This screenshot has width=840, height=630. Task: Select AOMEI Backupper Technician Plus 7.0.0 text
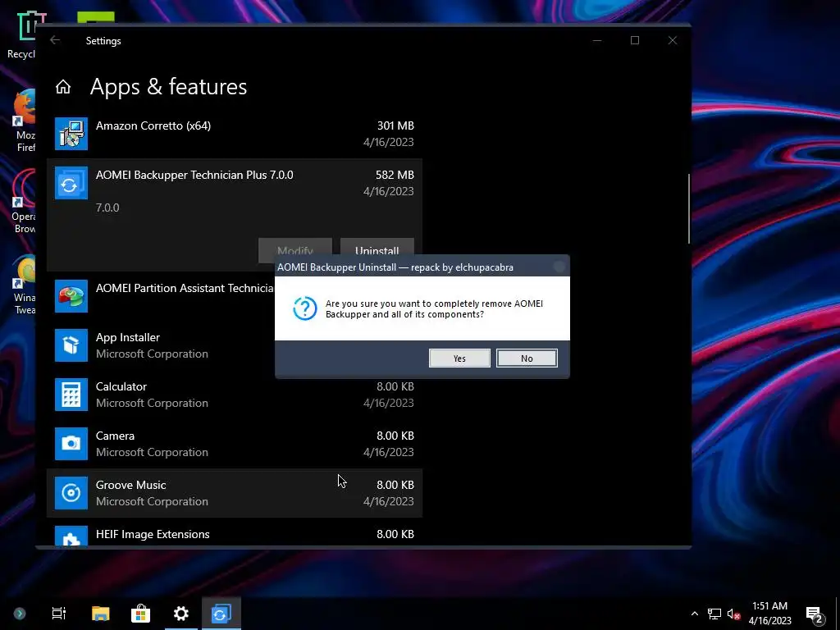(x=194, y=176)
